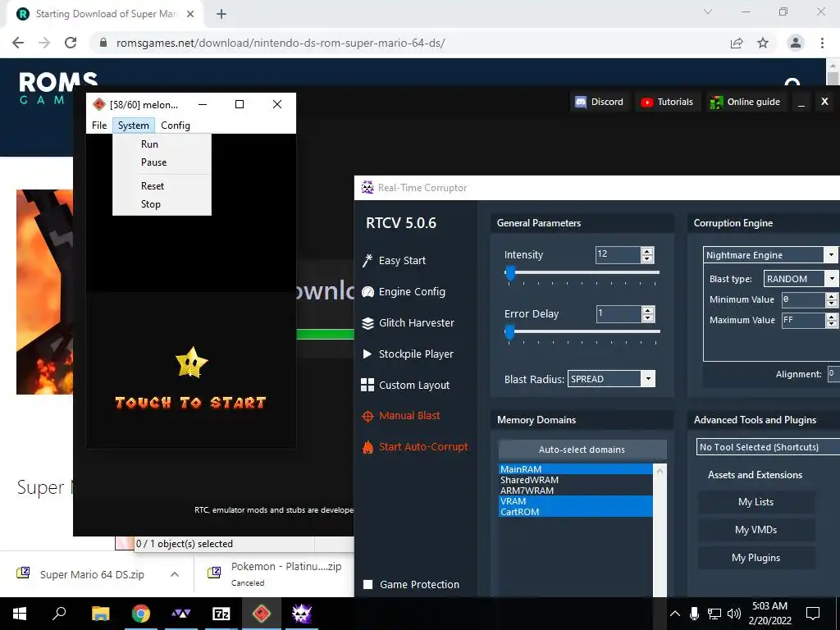Adjust Error Delay slider handle
840x630 pixels.
510,331
